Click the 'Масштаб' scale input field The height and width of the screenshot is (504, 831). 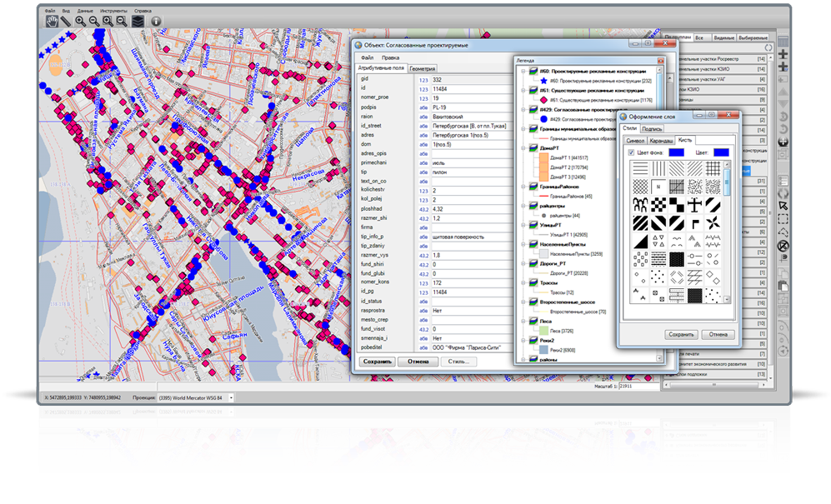click(x=639, y=387)
